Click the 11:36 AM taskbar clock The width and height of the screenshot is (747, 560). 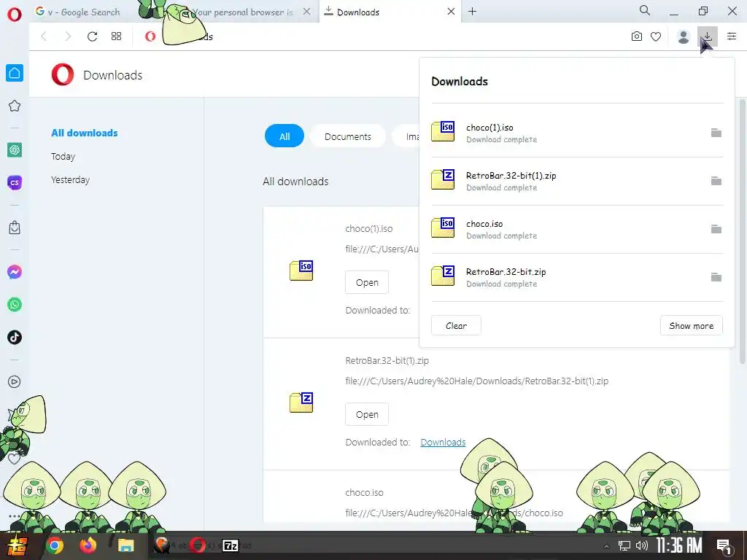[679, 545]
